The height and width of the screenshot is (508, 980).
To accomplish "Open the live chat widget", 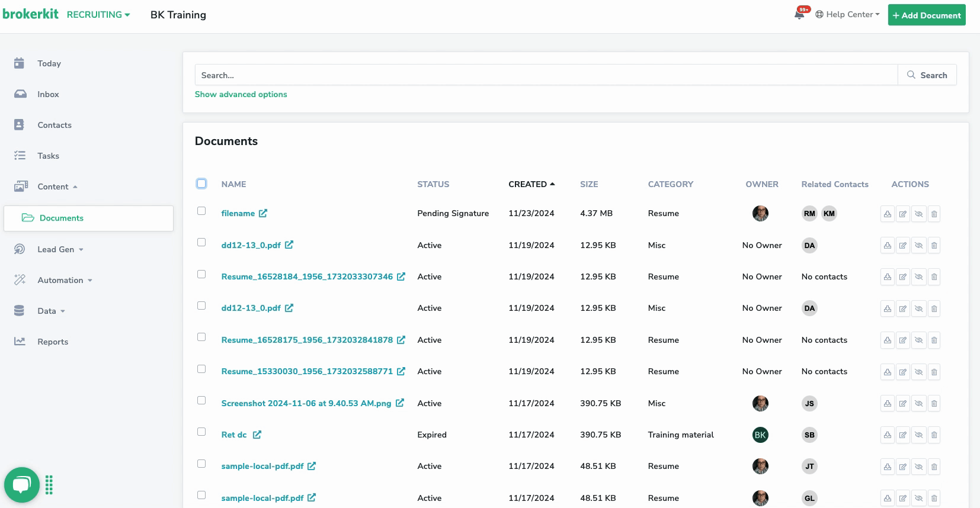I will click(22, 485).
